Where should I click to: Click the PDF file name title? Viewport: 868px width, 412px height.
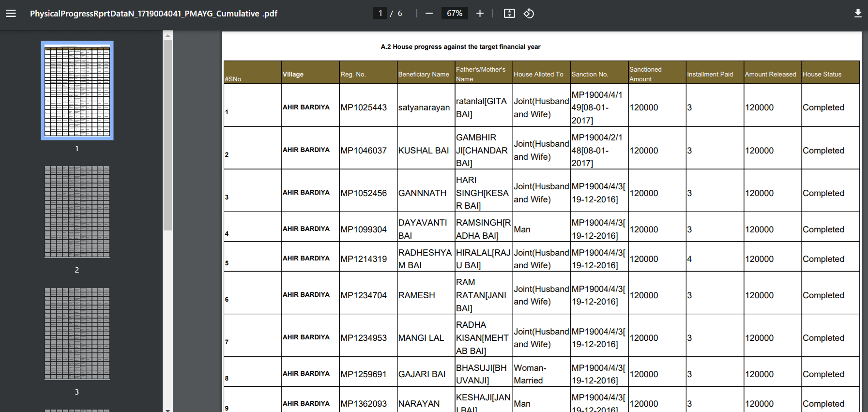pos(153,14)
